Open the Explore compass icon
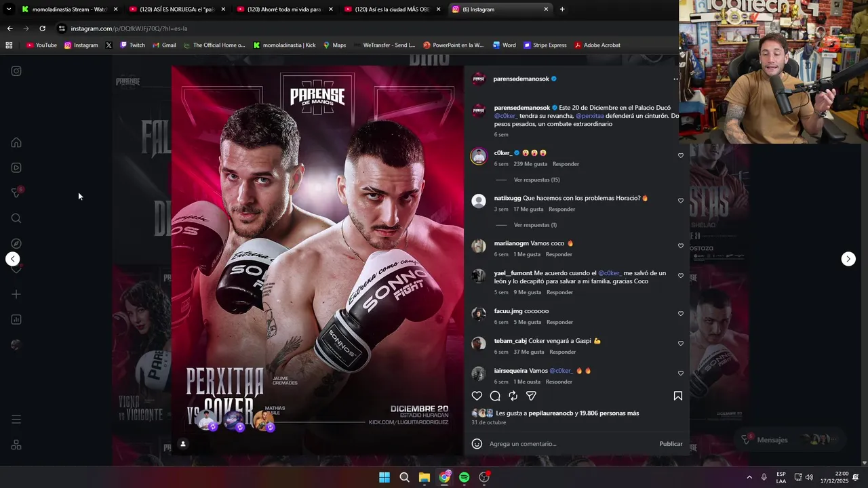 click(x=16, y=243)
